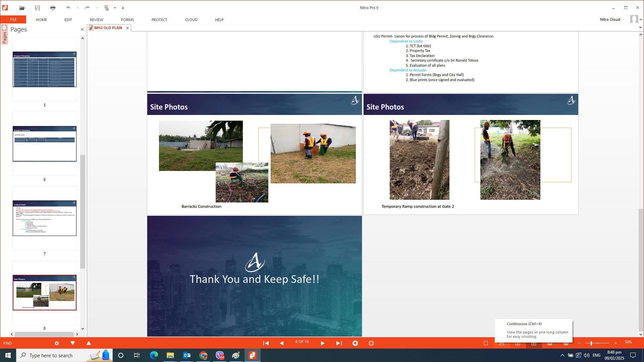The width and height of the screenshot is (644, 362).
Task: Click the FILE menu button
Action: [x=13, y=19]
